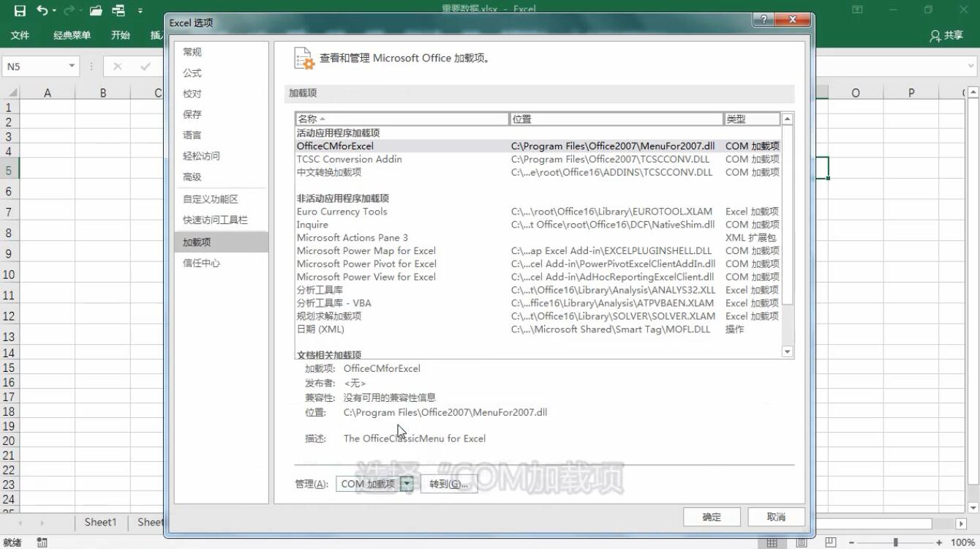Adjust the zoom slider in status bar
The image size is (980, 549).
pyautogui.click(x=896, y=542)
